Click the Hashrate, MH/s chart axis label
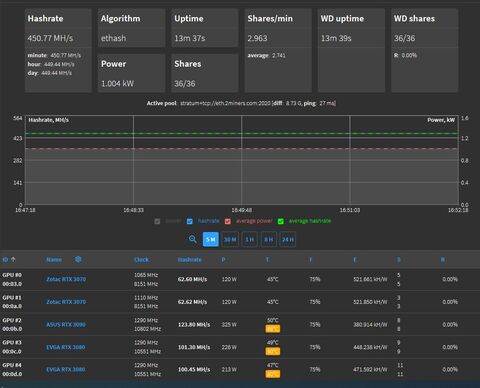480x388 pixels. 49,120
